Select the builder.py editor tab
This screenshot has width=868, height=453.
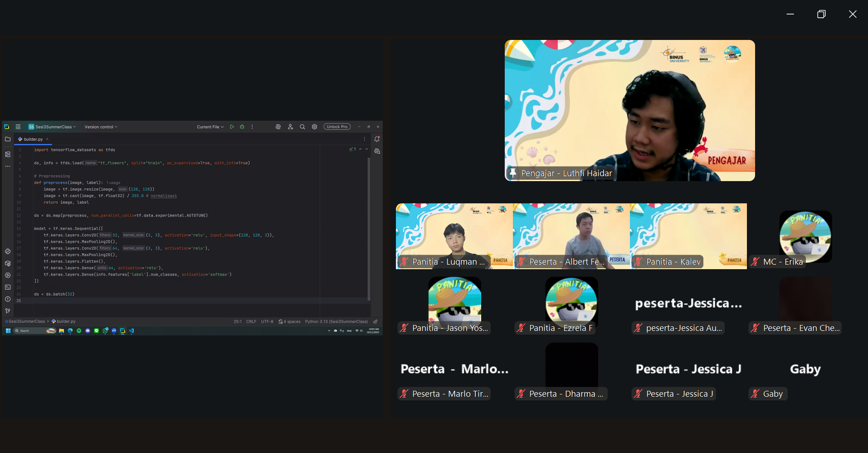tap(33, 139)
